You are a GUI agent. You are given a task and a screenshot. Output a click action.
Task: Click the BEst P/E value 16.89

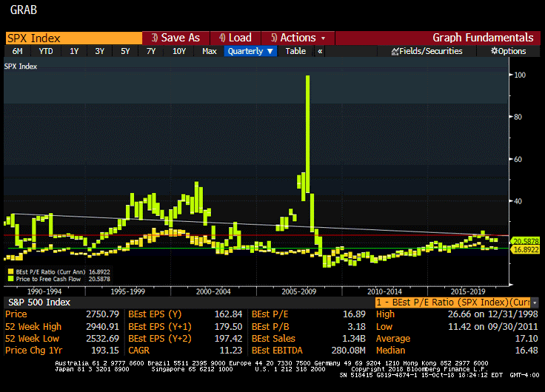tap(354, 314)
